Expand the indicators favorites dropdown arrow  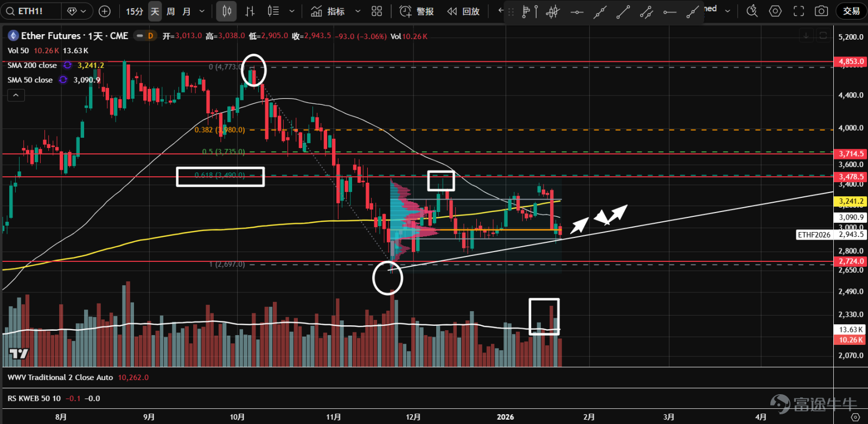(358, 11)
